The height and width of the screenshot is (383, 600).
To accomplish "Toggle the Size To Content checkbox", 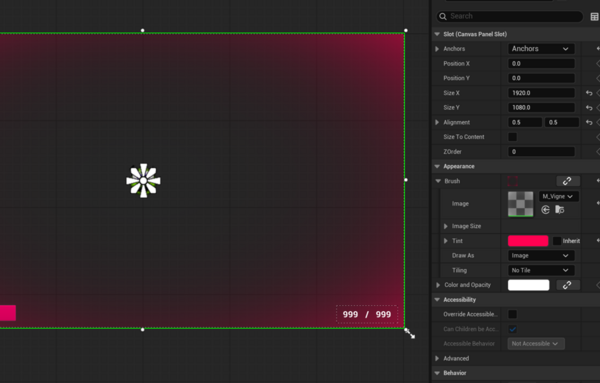I will point(512,137).
